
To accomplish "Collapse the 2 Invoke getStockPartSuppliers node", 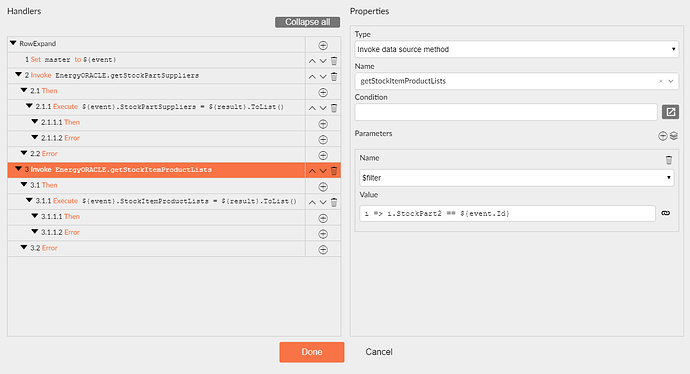I will coord(18,75).
